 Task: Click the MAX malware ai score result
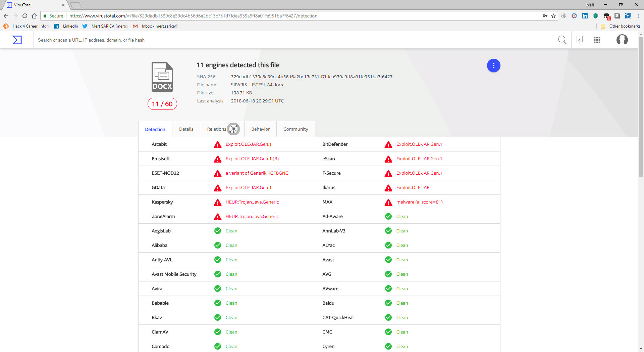(x=420, y=202)
